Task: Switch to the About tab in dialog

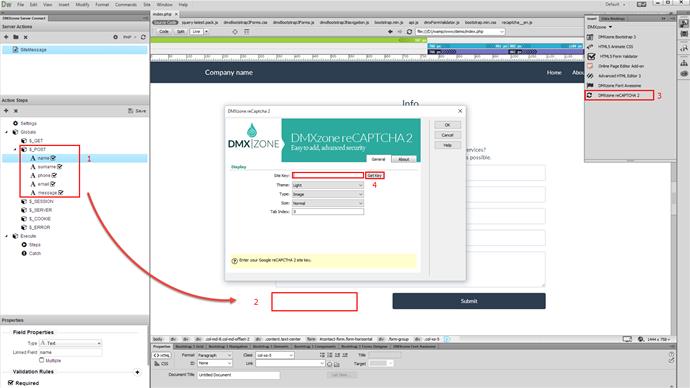Action: click(404, 159)
